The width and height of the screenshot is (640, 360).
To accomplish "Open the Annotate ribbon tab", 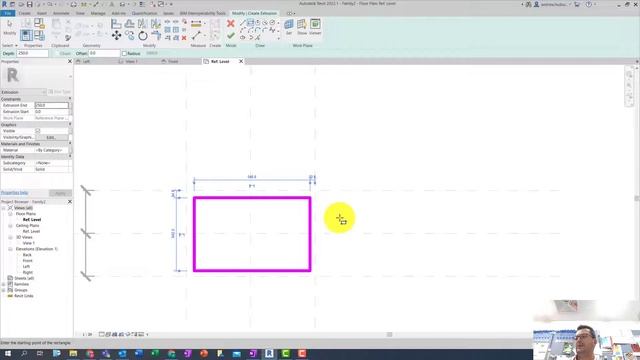I will tap(61, 13).
